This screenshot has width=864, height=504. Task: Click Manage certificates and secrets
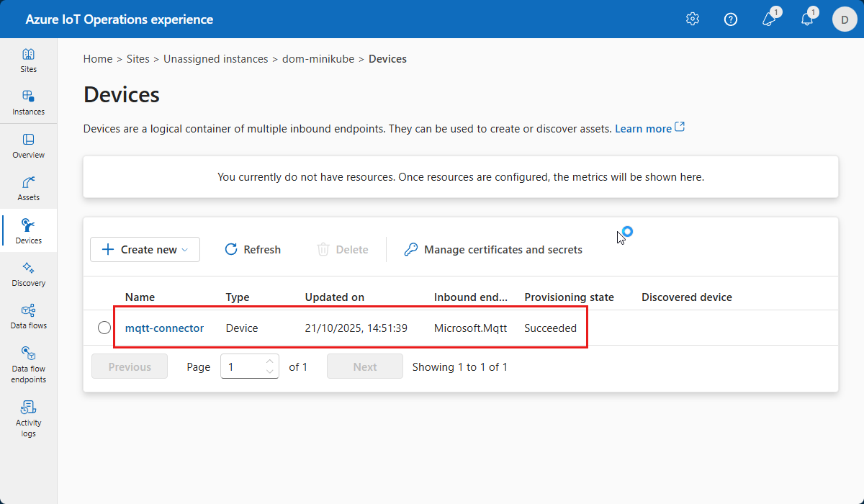pyautogui.click(x=493, y=250)
